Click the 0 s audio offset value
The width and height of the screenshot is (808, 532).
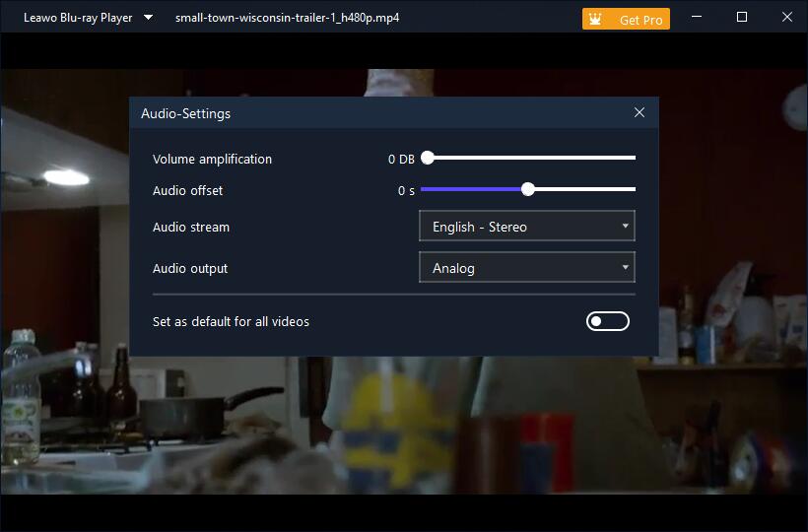(x=406, y=191)
